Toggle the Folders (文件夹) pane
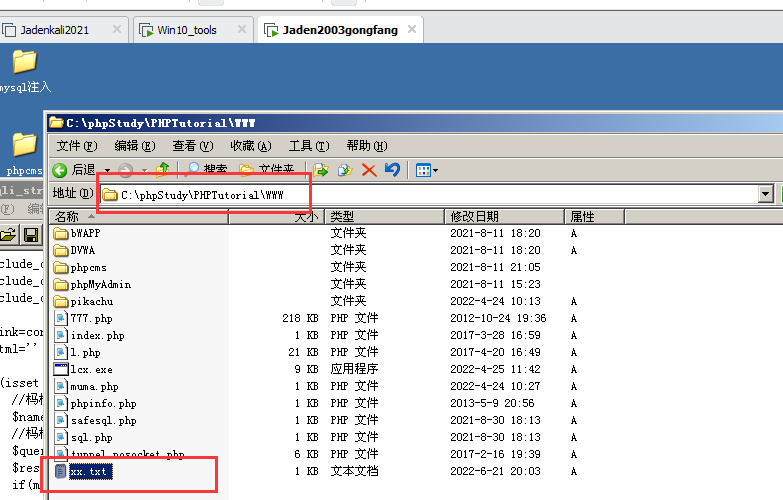 tap(267, 170)
